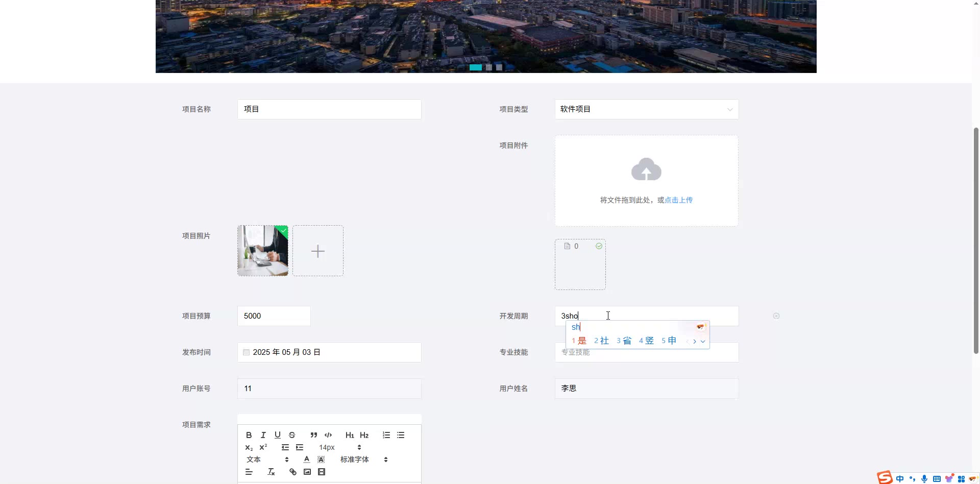Image resolution: width=980 pixels, height=484 pixels.
Task: Open the text color picker
Action: (x=306, y=459)
